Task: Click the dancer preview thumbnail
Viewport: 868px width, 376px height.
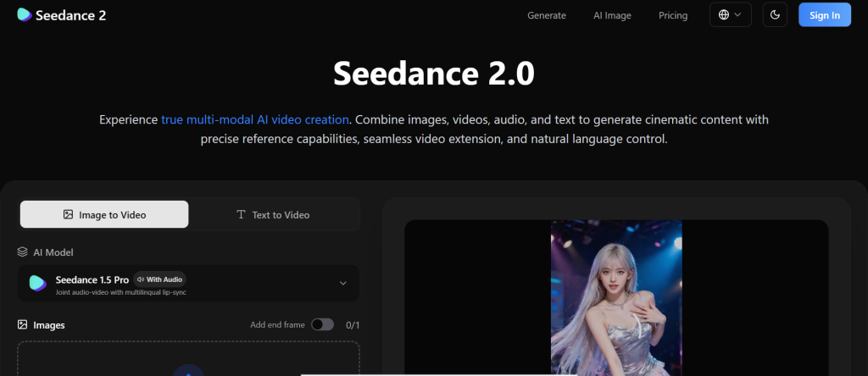Action: [x=616, y=298]
